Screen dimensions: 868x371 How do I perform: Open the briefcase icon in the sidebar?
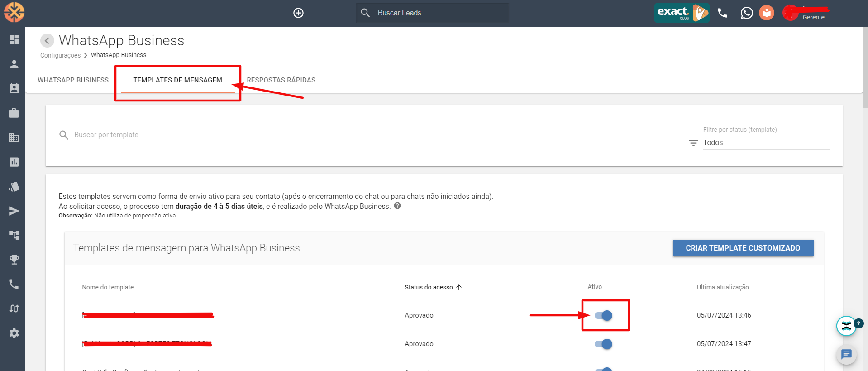[14, 113]
